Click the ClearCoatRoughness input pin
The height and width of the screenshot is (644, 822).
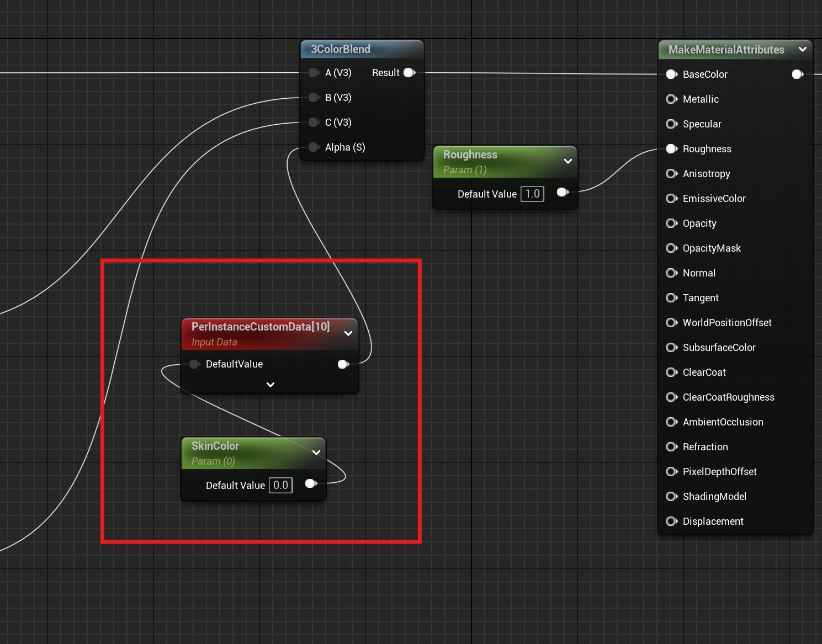tap(672, 397)
